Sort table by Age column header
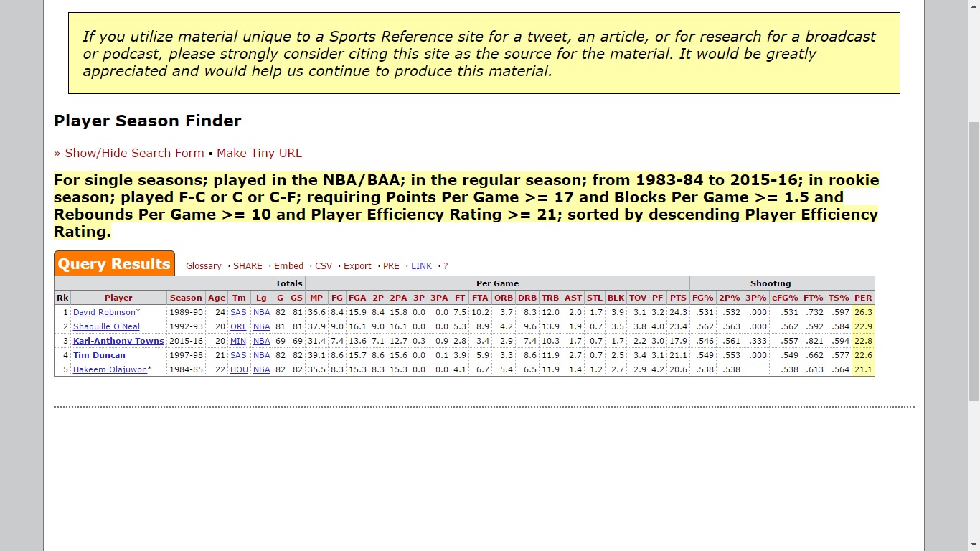Screen dimensions: 980x551 216,298
